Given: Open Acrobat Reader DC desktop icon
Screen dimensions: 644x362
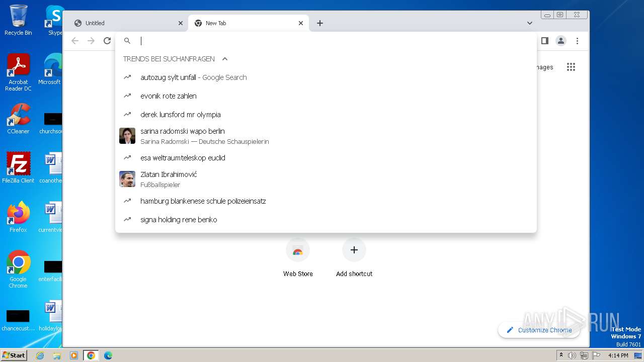Looking at the screenshot, I should [18, 72].
